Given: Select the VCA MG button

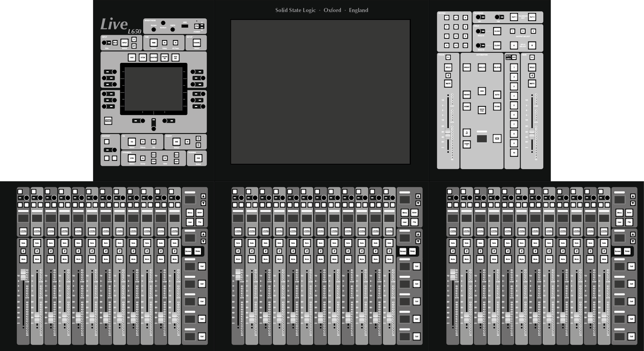Looking at the screenshot, I should coord(175,57).
